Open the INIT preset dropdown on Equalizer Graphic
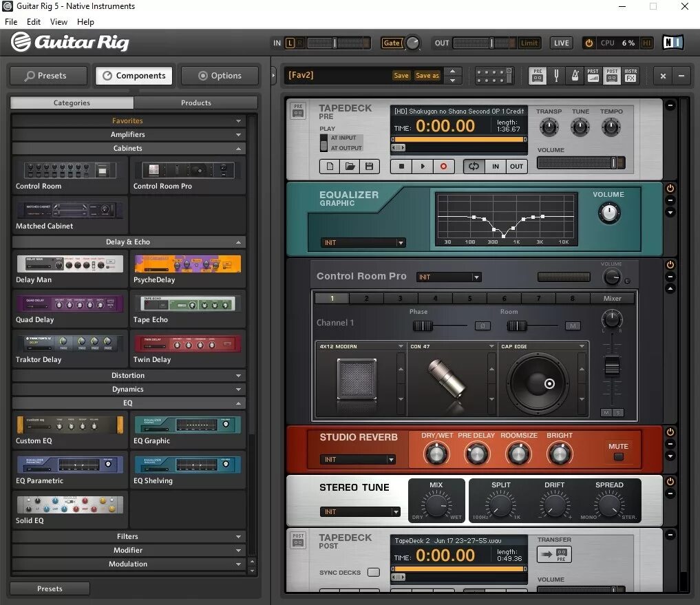Image resolution: width=700 pixels, height=605 pixels. coord(363,242)
